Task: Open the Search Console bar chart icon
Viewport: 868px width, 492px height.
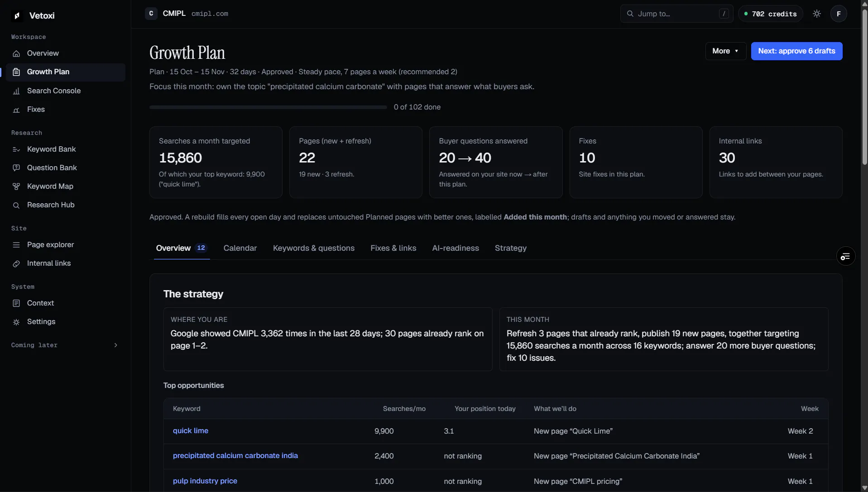Action: [x=16, y=91]
